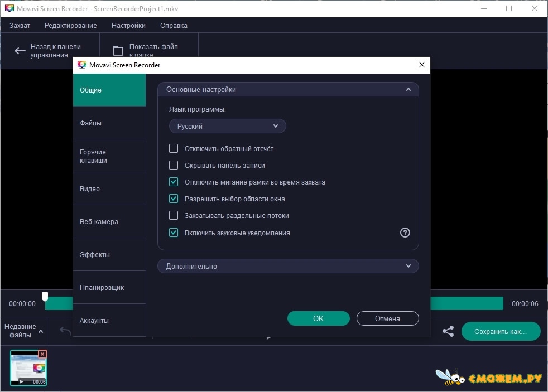This screenshot has height=392, width=548.
Task: Switch to the 'Аккаунты' settings tab
Action: tap(109, 320)
